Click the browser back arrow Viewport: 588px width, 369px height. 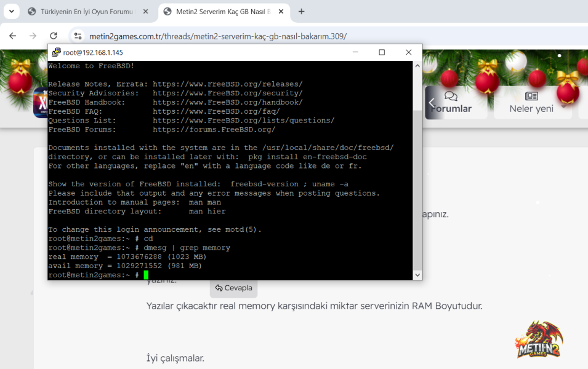pyautogui.click(x=13, y=36)
